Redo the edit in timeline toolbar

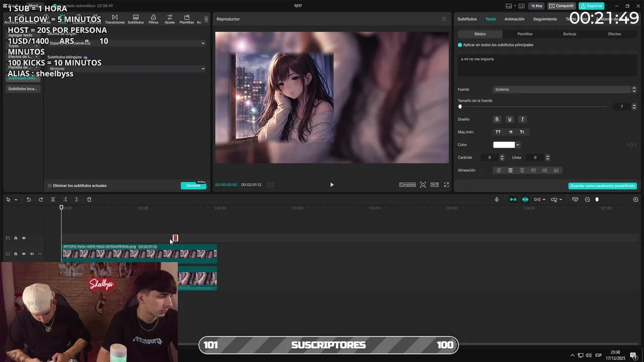pos(41,200)
